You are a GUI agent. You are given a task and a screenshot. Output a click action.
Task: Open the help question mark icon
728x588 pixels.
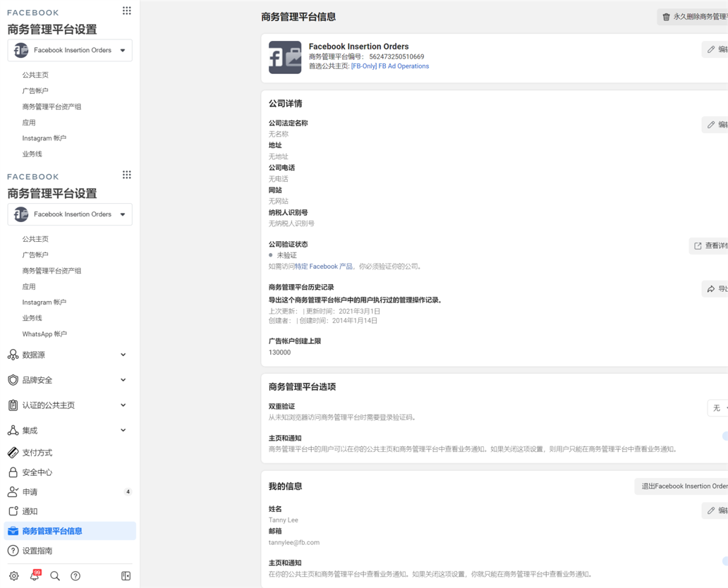[75, 576]
